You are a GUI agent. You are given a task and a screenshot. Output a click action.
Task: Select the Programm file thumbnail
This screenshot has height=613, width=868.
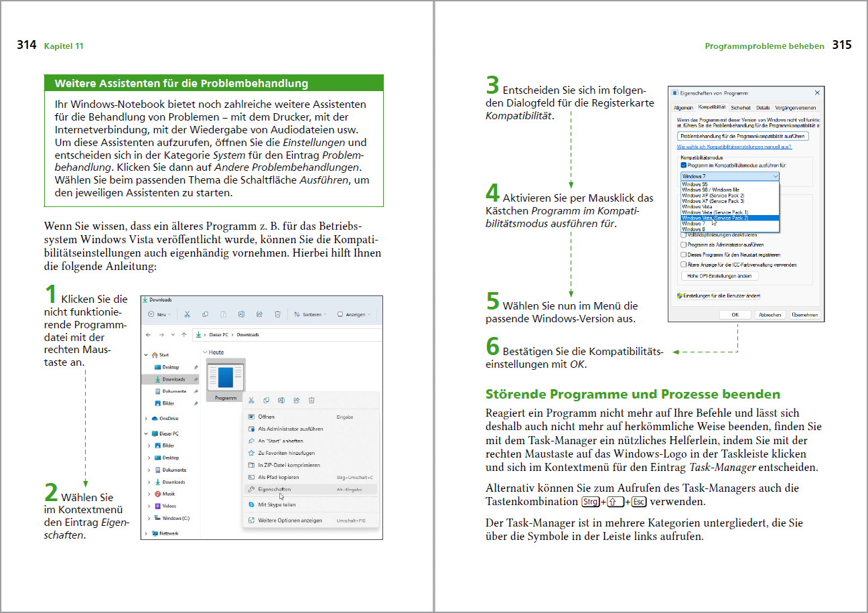[226, 379]
